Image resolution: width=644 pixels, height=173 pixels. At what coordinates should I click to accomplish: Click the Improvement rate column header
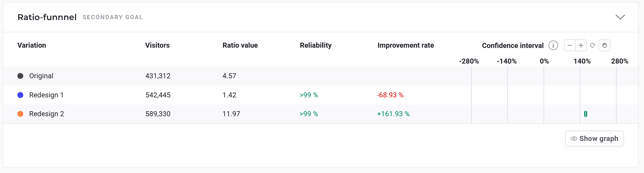click(405, 45)
